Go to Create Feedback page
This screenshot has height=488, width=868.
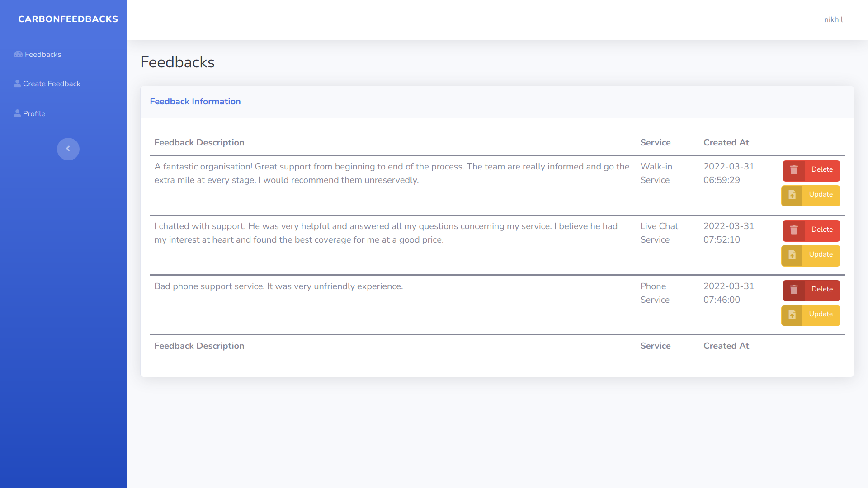click(52, 84)
